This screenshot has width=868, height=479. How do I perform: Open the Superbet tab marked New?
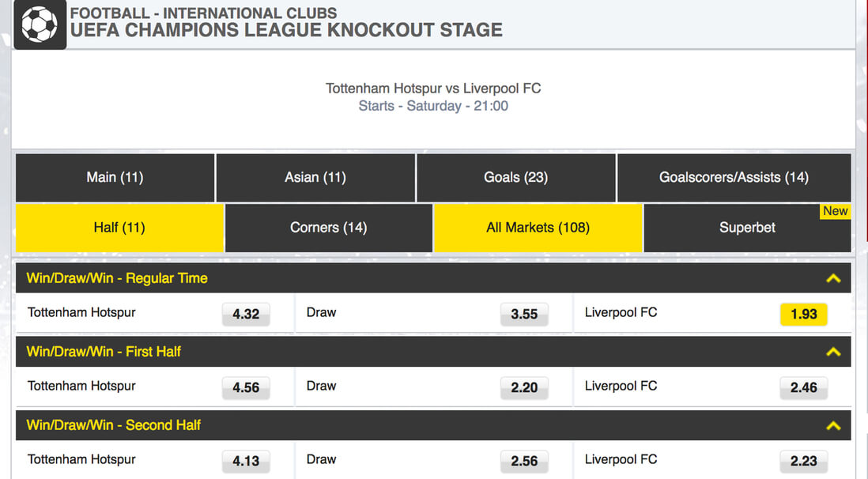coord(747,228)
